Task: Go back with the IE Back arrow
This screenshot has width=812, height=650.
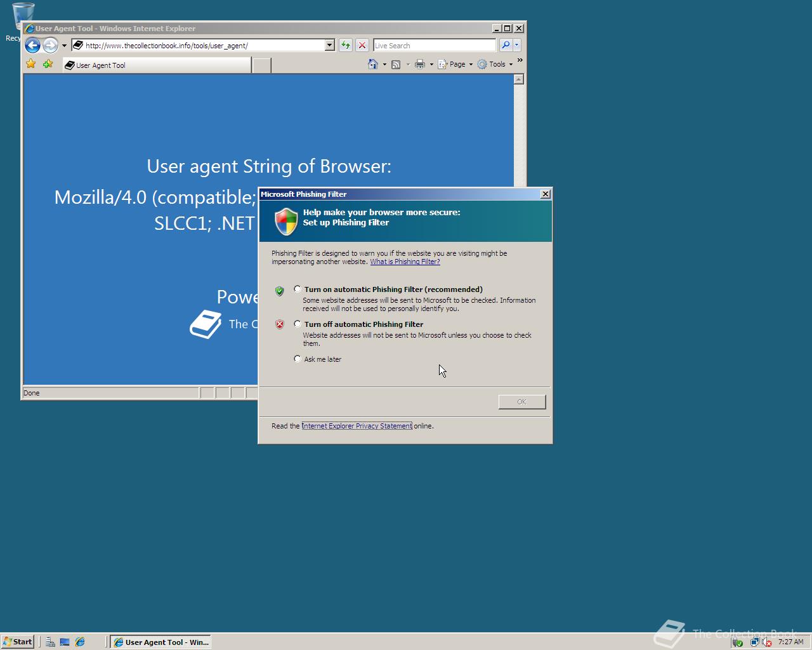Action: [x=32, y=45]
